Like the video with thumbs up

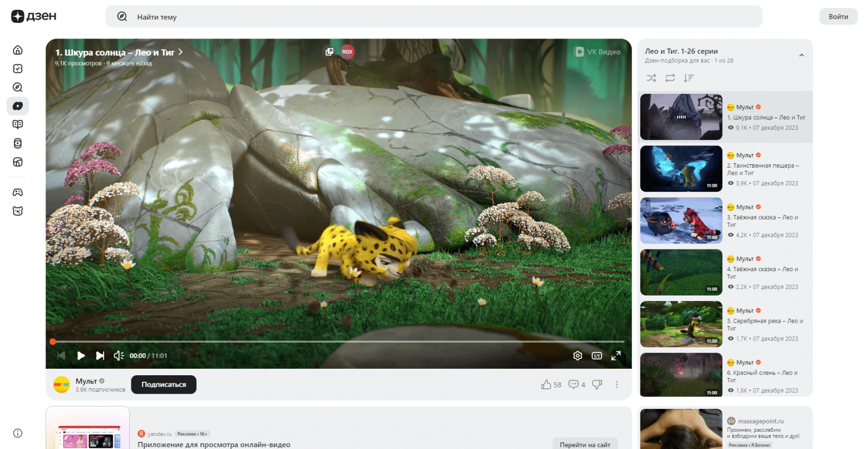[x=546, y=384]
